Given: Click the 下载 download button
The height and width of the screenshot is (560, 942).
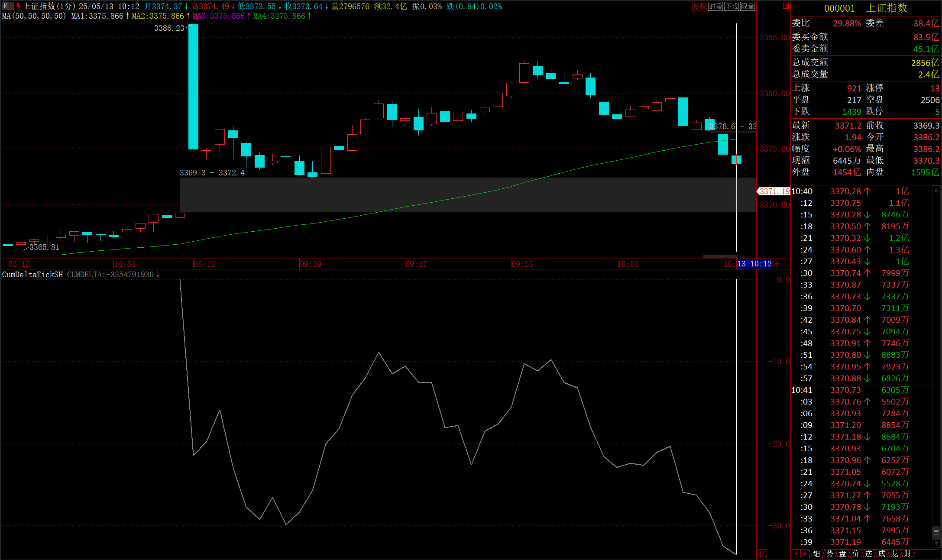Looking at the screenshot, I should click(x=732, y=6).
